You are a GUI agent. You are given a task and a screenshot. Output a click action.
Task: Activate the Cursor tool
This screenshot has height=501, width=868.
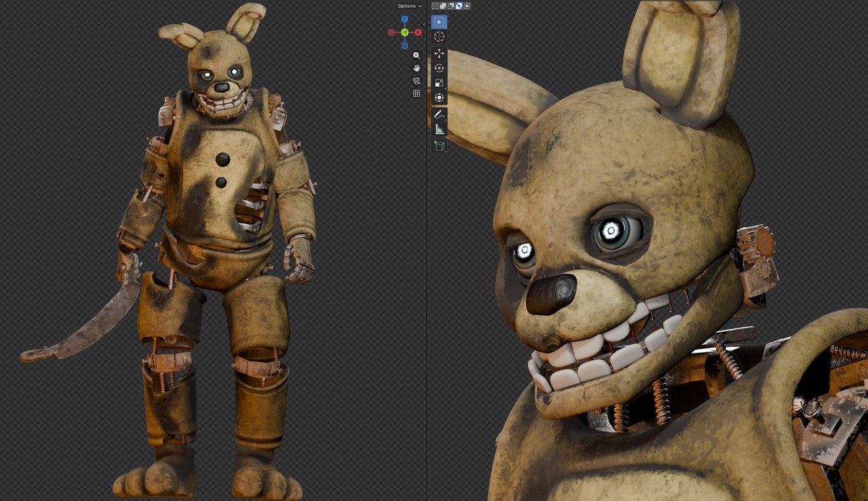[439, 35]
